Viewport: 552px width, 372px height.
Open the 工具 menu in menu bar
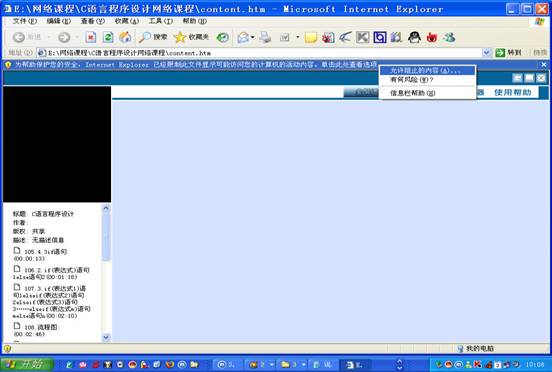160,21
